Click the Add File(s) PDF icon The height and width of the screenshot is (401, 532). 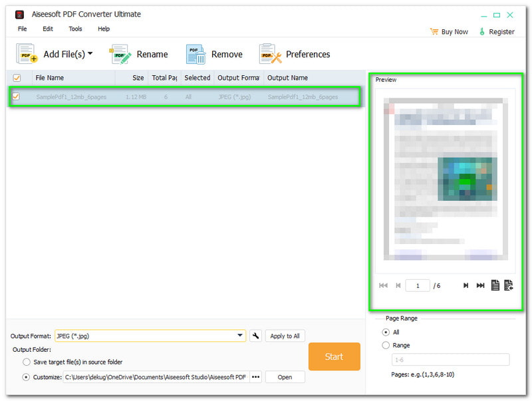[x=27, y=54]
